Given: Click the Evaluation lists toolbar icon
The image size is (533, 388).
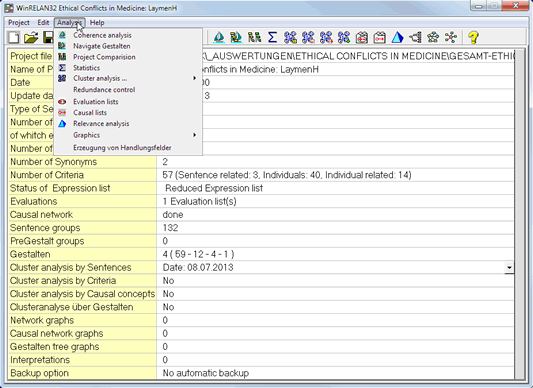Looking at the screenshot, I should click(x=362, y=37).
